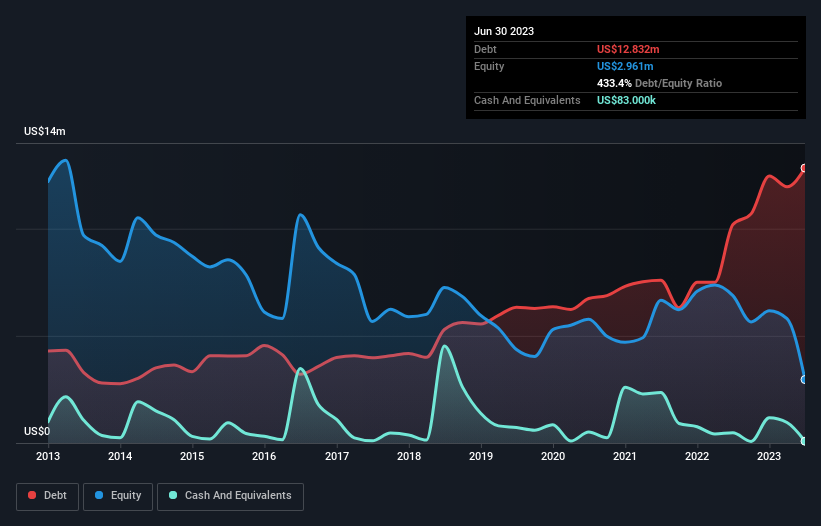Viewport: 821px width, 526px height.
Task: Click the US$14m y-axis label
Action: point(45,131)
